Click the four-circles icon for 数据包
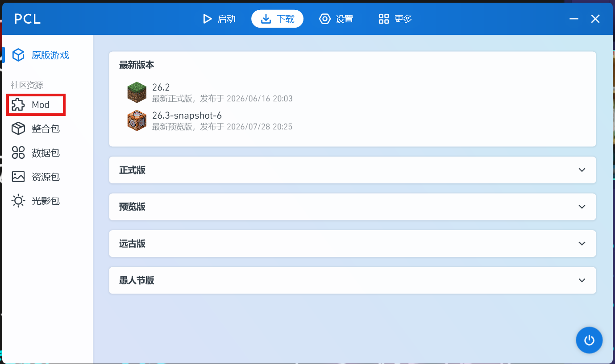 click(18, 153)
